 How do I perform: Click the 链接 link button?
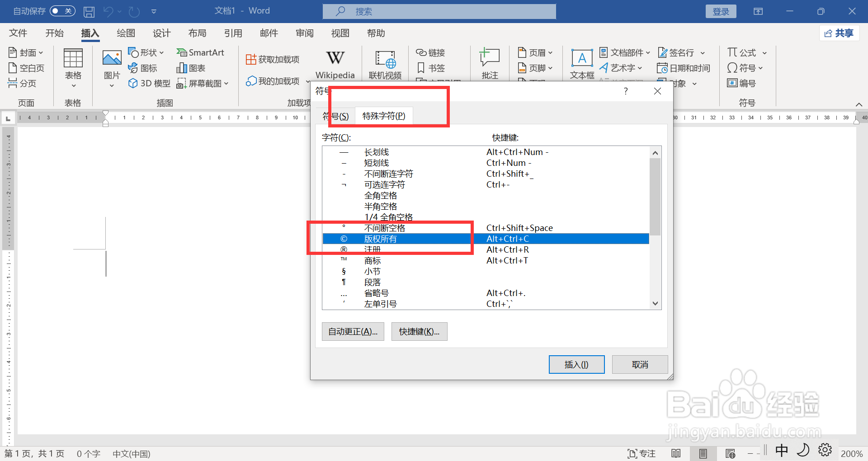click(x=430, y=53)
